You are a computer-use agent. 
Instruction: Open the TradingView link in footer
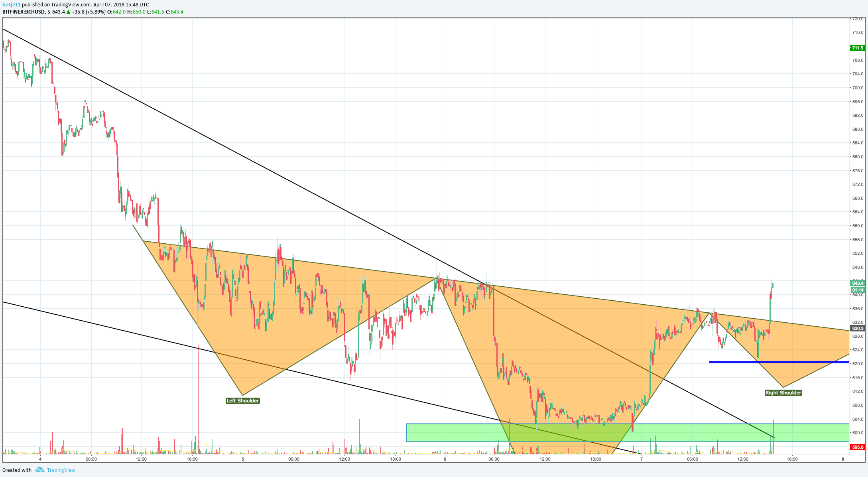pos(61,470)
